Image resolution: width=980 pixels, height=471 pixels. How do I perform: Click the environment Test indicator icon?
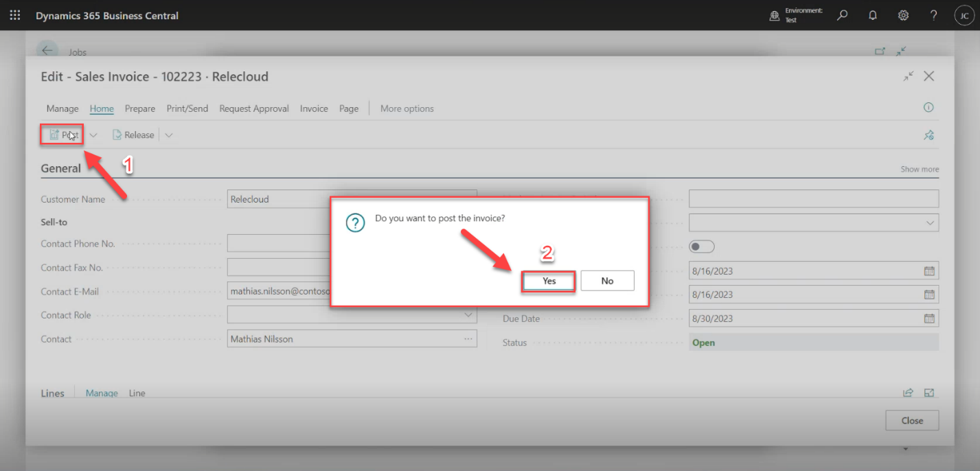click(775, 15)
